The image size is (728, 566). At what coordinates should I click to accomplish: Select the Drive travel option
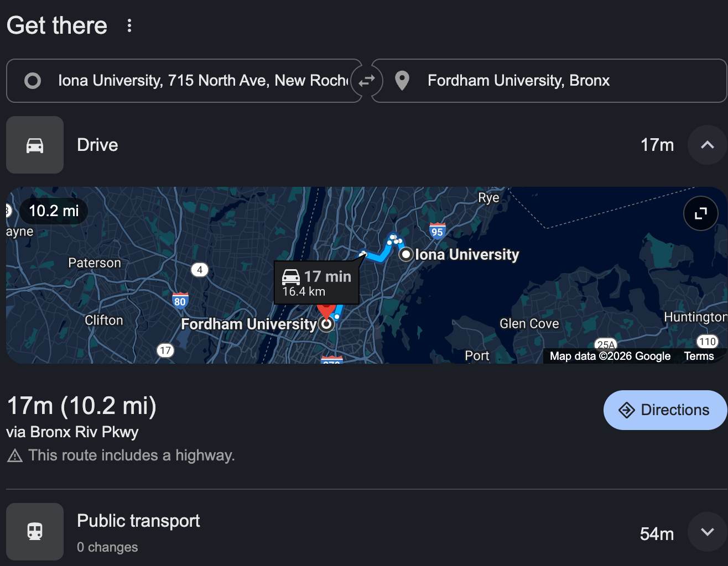click(97, 145)
